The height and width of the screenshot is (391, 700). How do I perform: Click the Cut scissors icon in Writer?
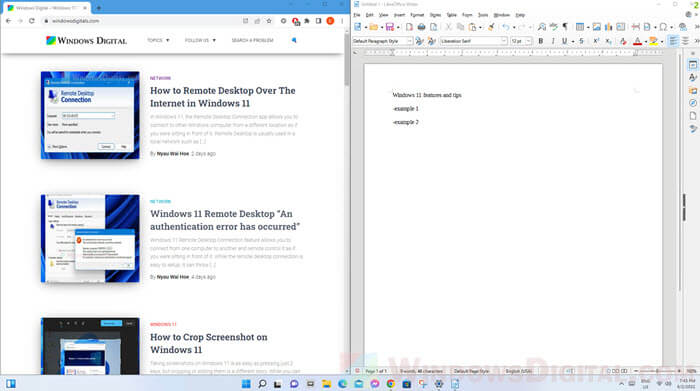tap(448, 27)
